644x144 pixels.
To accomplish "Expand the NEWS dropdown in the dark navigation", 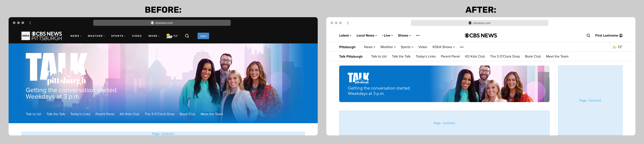I will 75,36.
